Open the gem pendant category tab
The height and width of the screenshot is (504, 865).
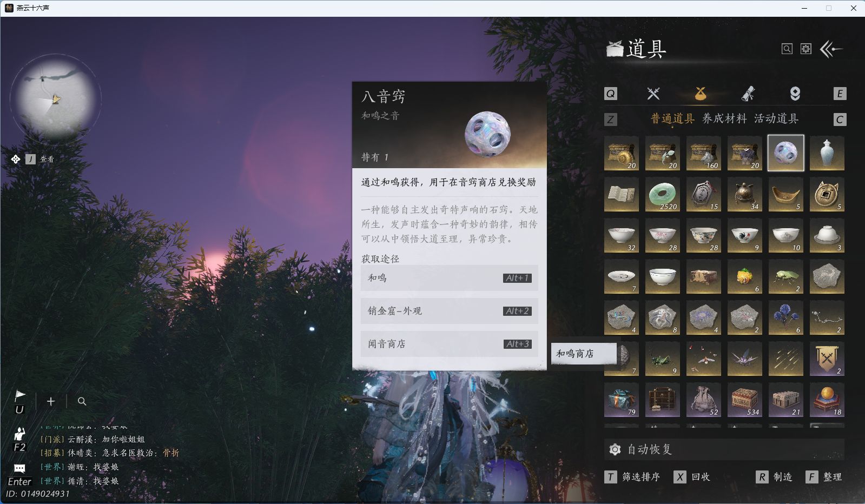pyautogui.click(x=795, y=94)
